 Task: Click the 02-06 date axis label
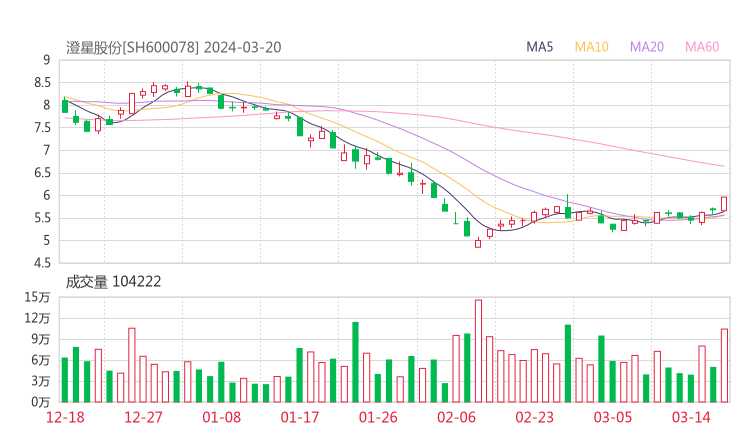(456, 417)
